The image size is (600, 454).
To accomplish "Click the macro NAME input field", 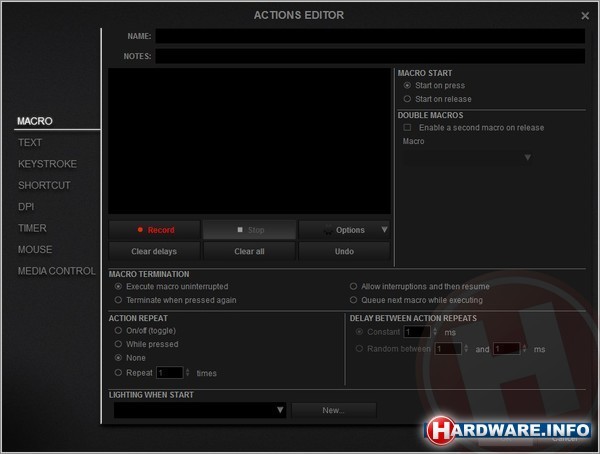I will pos(370,36).
